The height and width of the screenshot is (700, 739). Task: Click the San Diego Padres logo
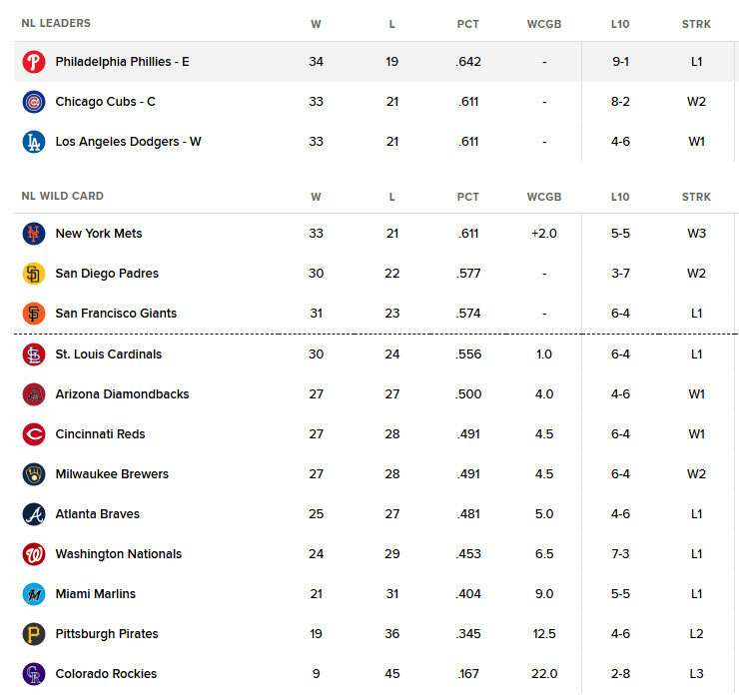34,274
